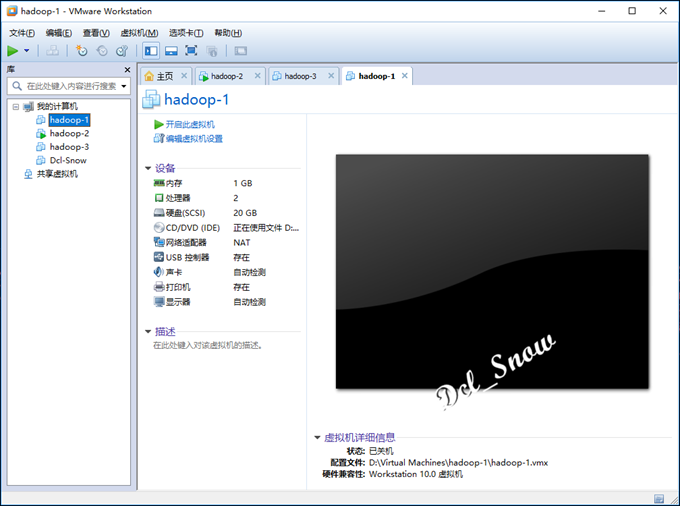680x506 pixels.
Task: Click the description text input area
Action: tap(207, 346)
